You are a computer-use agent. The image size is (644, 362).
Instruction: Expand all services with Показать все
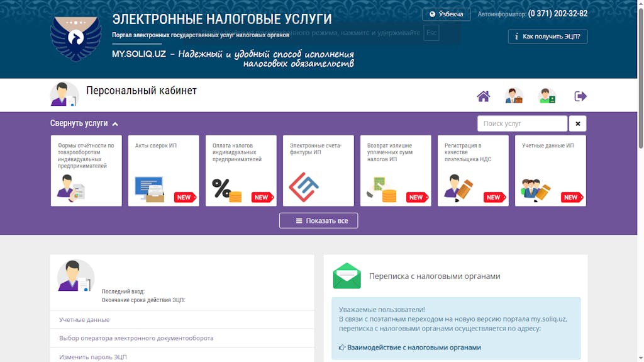318,220
